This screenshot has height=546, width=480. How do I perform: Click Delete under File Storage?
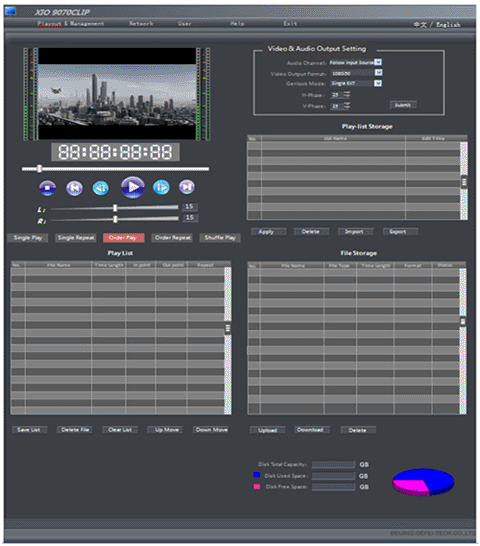point(358,430)
